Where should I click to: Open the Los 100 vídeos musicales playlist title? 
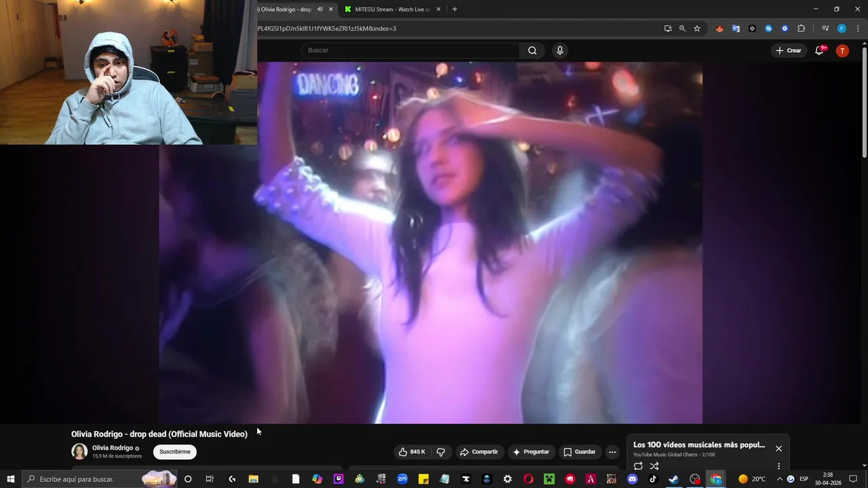[699, 445]
